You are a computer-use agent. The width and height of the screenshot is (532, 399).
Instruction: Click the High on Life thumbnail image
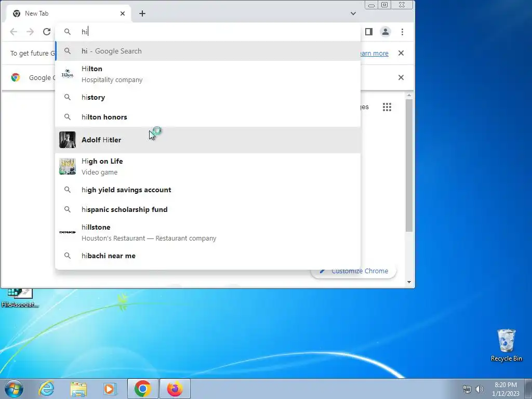[68, 167]
